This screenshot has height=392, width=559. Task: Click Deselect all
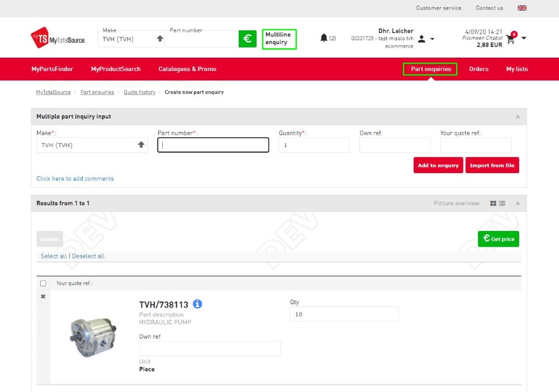pyautogui.click(x=88, y=256)
